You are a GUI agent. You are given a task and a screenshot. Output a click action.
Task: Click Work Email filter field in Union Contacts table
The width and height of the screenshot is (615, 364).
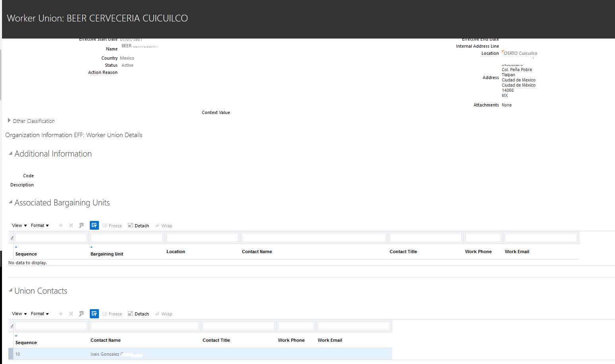[x=354, y=326]
